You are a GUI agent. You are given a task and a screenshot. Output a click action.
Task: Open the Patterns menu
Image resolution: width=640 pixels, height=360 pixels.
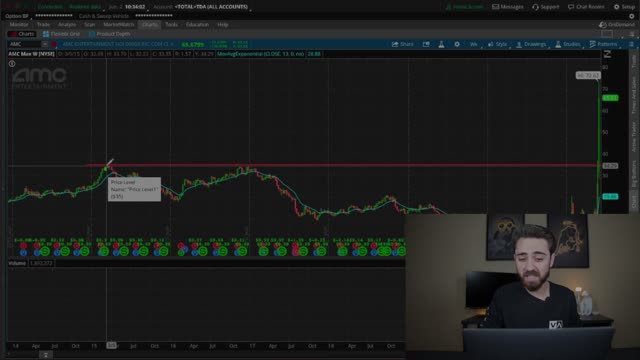click(603, 44)
